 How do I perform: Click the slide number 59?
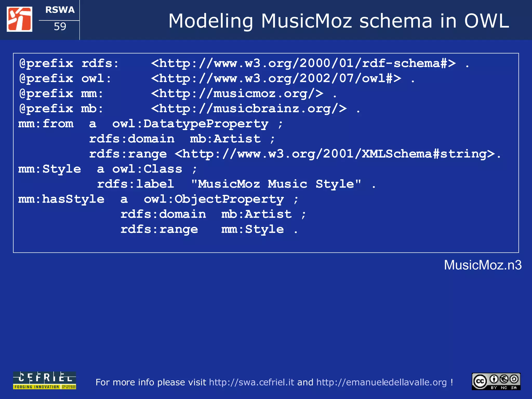60,26
